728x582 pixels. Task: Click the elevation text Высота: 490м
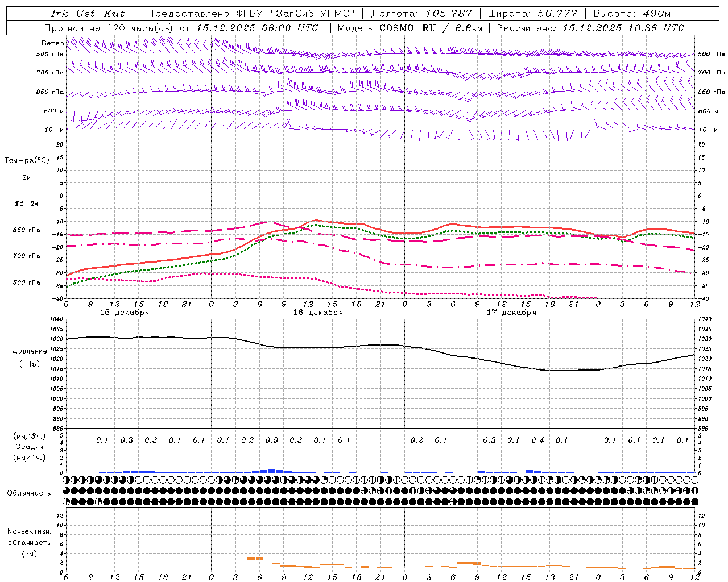click(632, 14)
